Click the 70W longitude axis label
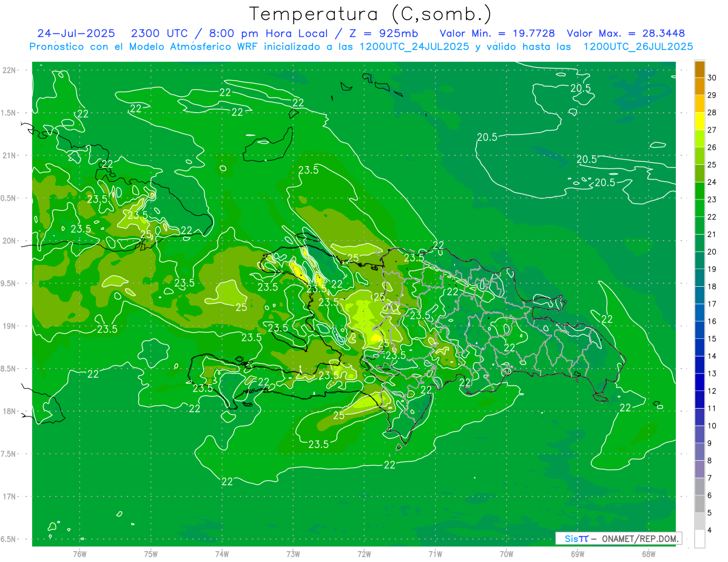The height and width of the screenshot is (562, 728). coord(507,554)
